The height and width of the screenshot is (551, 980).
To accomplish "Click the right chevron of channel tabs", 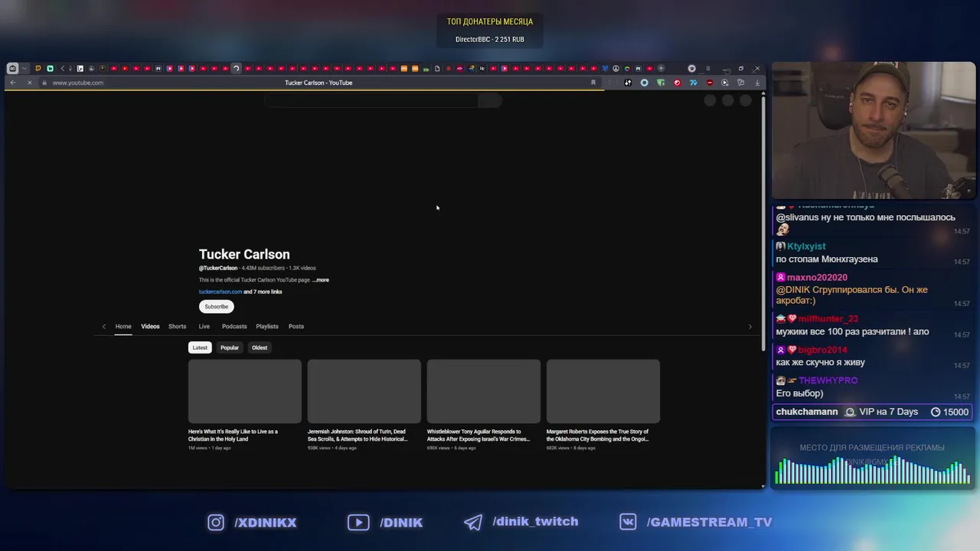I will [750, 327].
